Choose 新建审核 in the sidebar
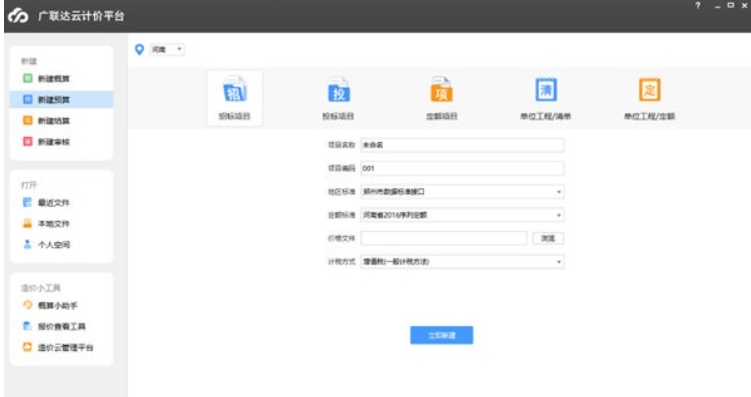Screen dimensions: 751x397 point(61,142)
